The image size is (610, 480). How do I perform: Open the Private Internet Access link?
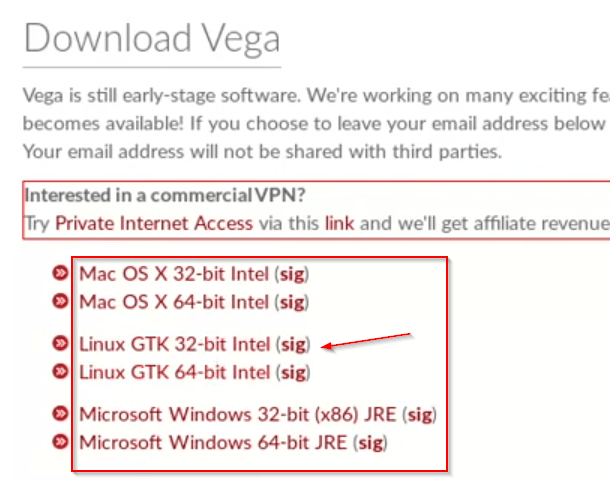coord(154,224)
